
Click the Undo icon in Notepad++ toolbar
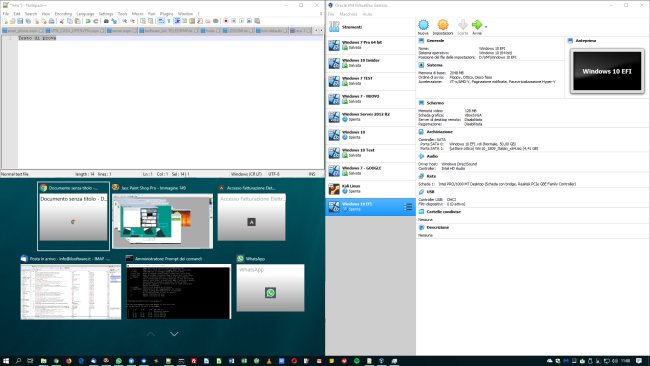pyautogui.click(x=88, y=21)
